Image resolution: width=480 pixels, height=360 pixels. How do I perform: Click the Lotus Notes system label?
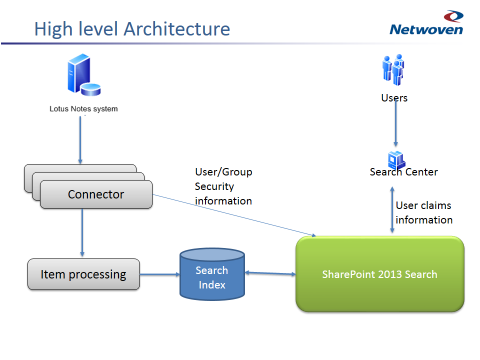tap(84, 109)
